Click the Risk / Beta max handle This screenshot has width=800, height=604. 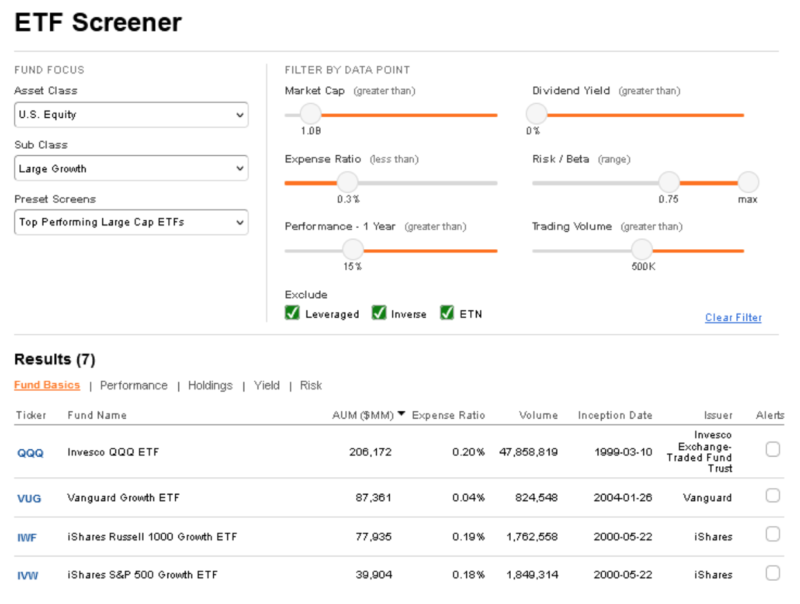tap(748, 182)
